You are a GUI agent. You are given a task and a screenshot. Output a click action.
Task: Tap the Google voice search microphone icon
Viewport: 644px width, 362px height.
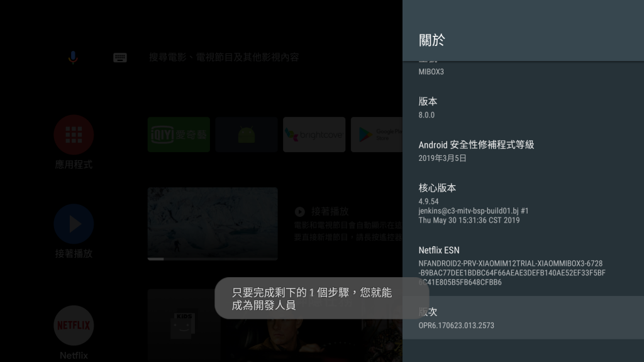pos(73,57)
